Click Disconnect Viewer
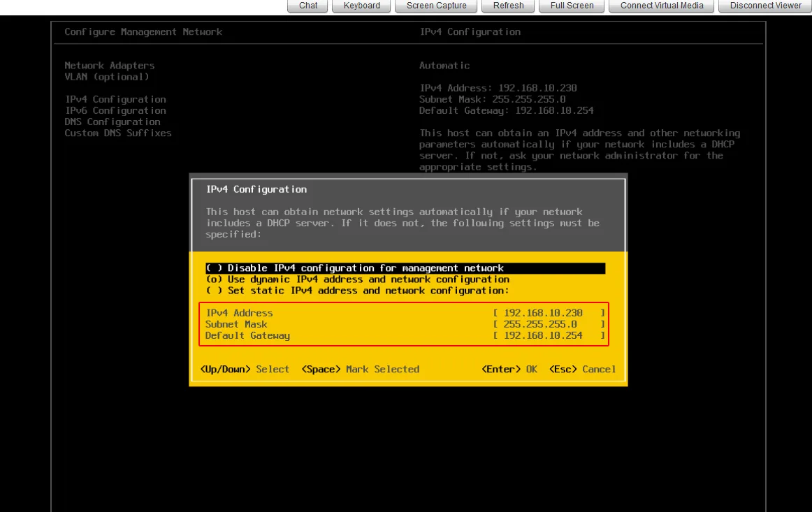 [765, 6]
